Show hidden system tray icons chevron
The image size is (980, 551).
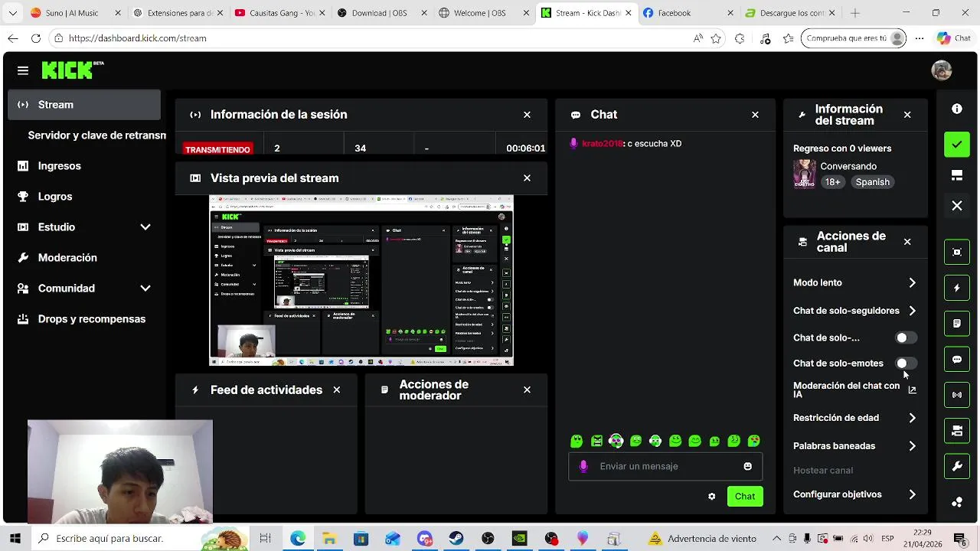(x=776, y=539)
